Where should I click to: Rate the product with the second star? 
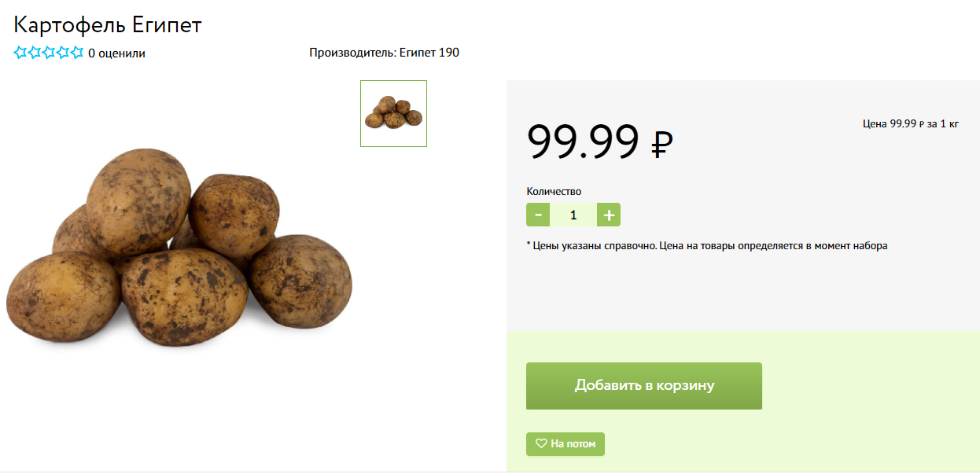pyautogui.click(x=35, y=53)
